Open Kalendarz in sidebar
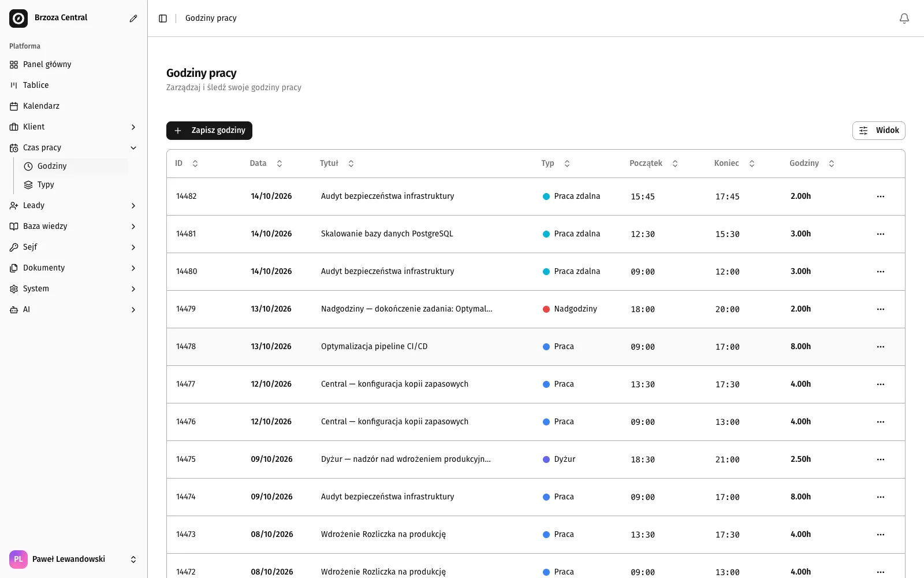The image size is (924, 578). pyautogui.click(x=74, y=106)
